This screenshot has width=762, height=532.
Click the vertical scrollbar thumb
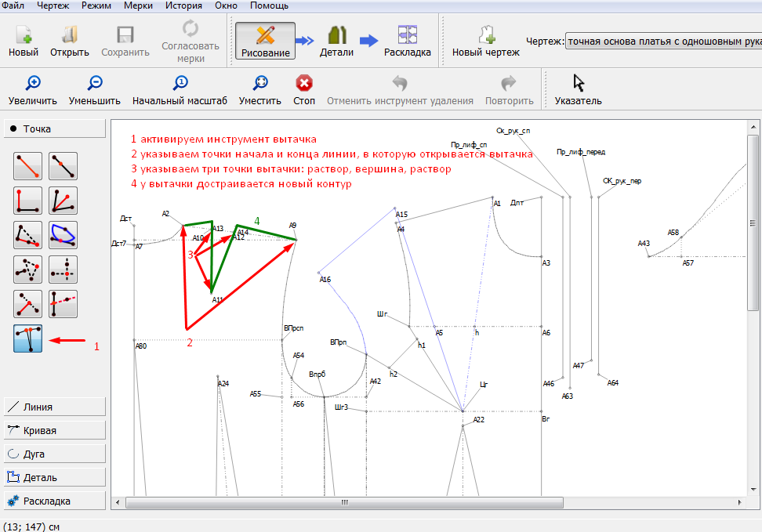[753, 223]
